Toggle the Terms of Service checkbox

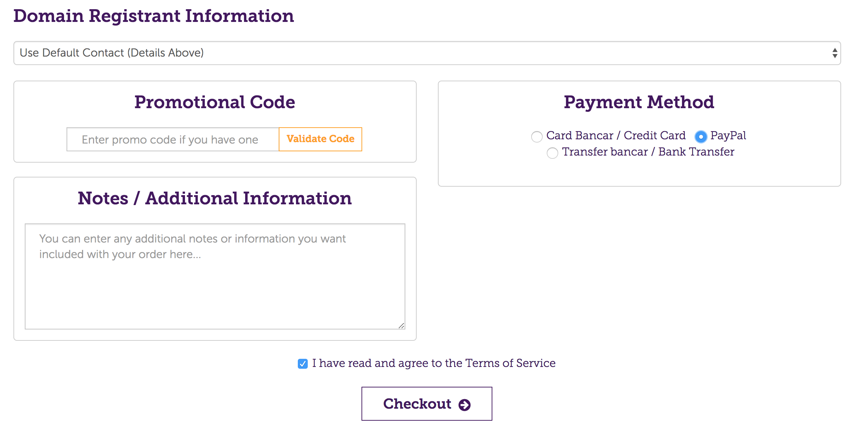pyautogui.click(x=303, y=364)
